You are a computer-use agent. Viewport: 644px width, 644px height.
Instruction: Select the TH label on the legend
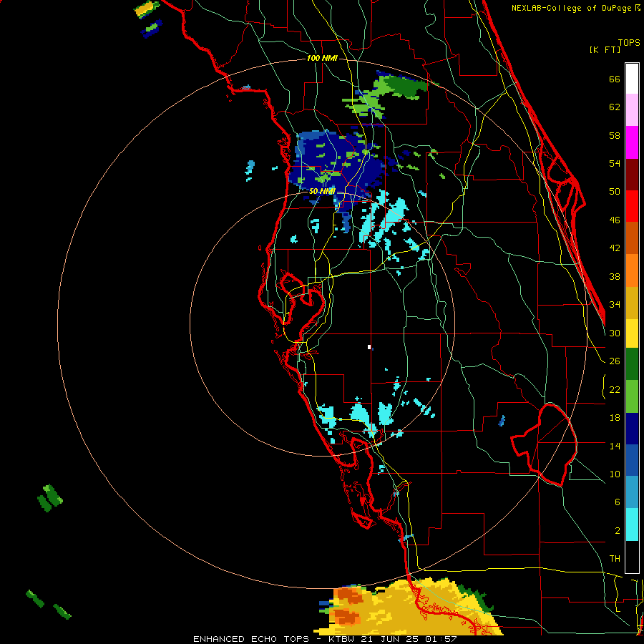(615, 559)
